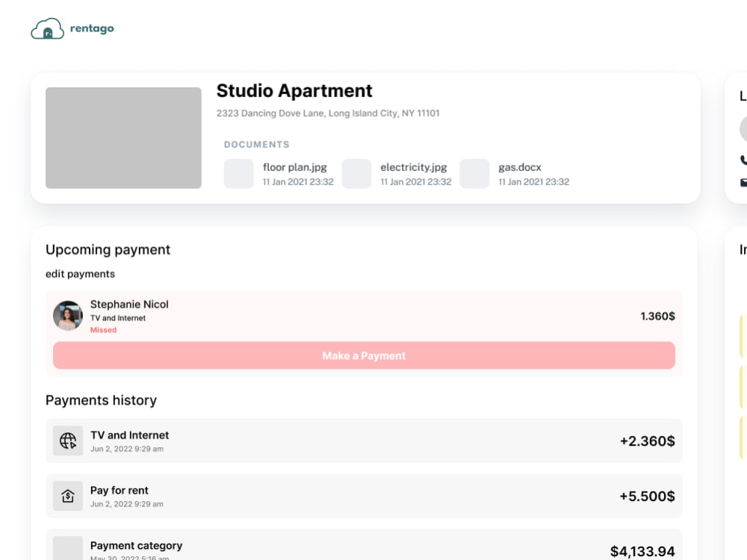The width and height of the screenshot is (747, 560).
Task: Select the floor plan.jpg file name
Action: 295,167
